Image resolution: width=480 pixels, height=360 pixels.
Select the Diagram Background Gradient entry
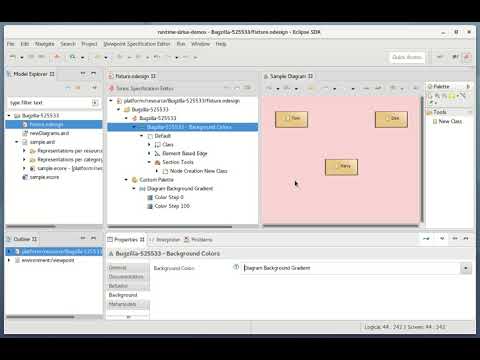pyautogui.click(x=176, y=189)
